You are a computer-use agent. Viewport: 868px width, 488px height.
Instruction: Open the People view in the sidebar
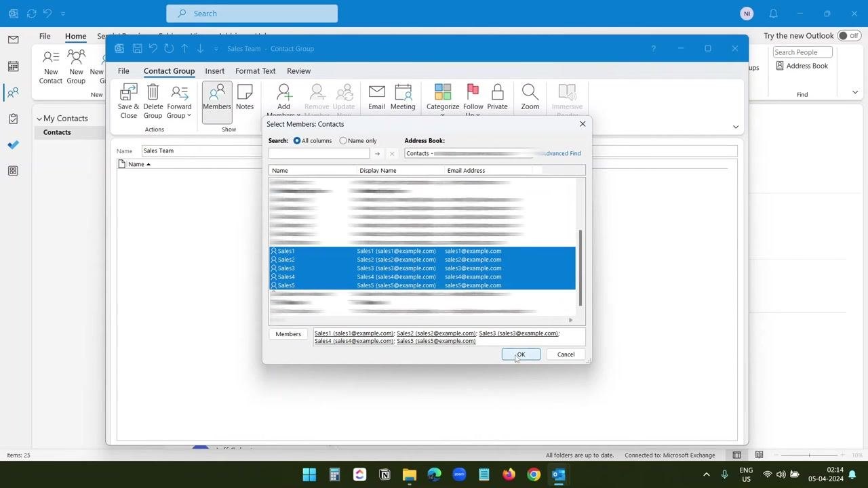point(13,93)
